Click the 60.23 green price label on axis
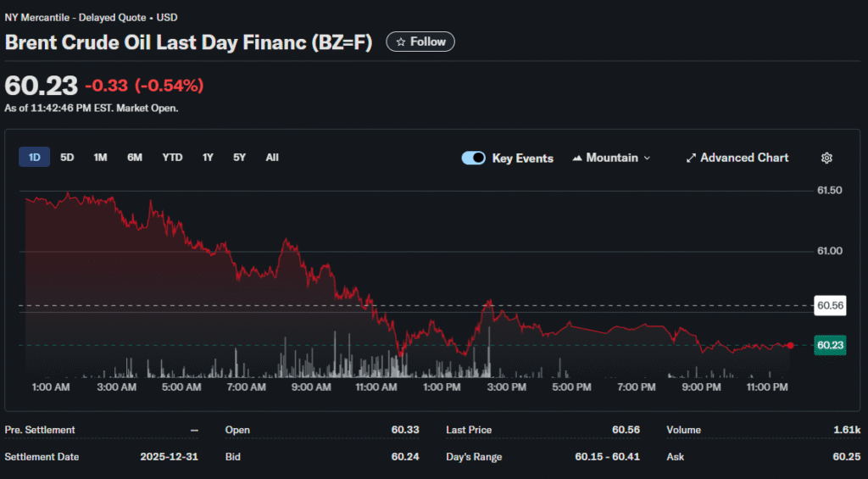This screenshot has width=868, height=479. pos(830,345)
